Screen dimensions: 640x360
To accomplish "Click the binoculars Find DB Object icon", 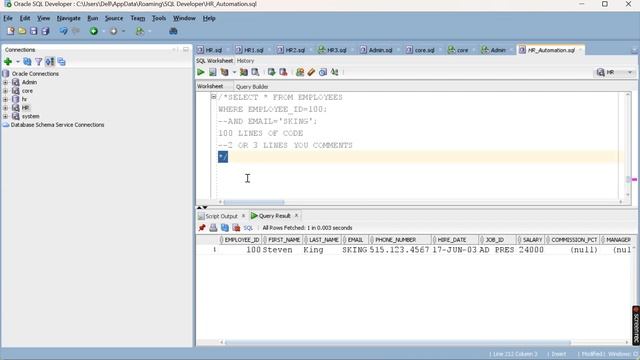I will (173, 31).
